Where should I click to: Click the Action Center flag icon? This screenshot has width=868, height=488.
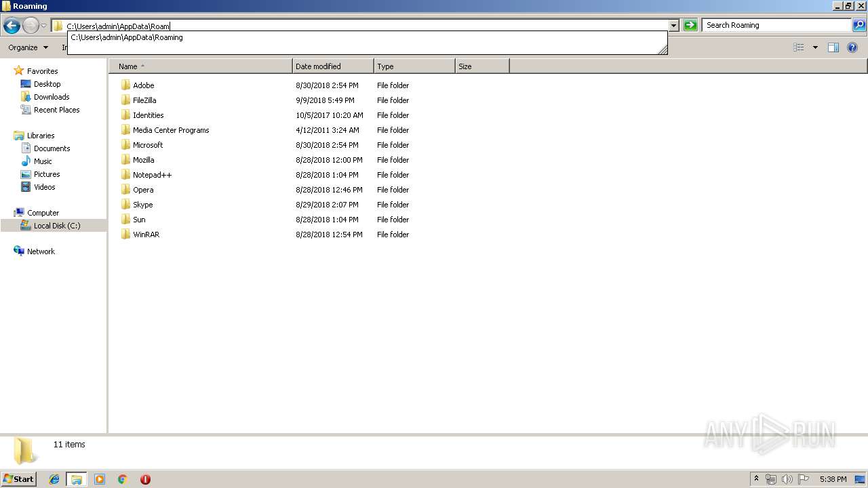[x=803, y=479]
